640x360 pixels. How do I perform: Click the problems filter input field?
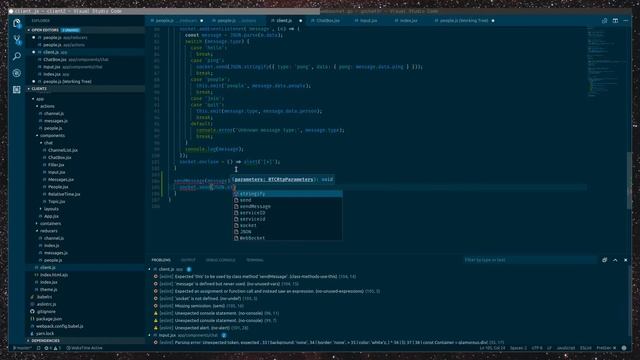pos(530,260)
